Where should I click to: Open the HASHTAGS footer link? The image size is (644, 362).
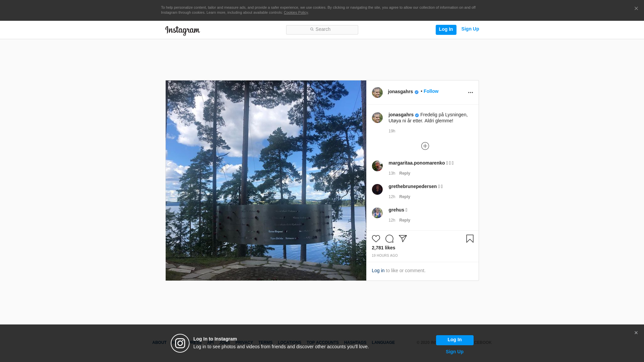[x=355, y=343]
